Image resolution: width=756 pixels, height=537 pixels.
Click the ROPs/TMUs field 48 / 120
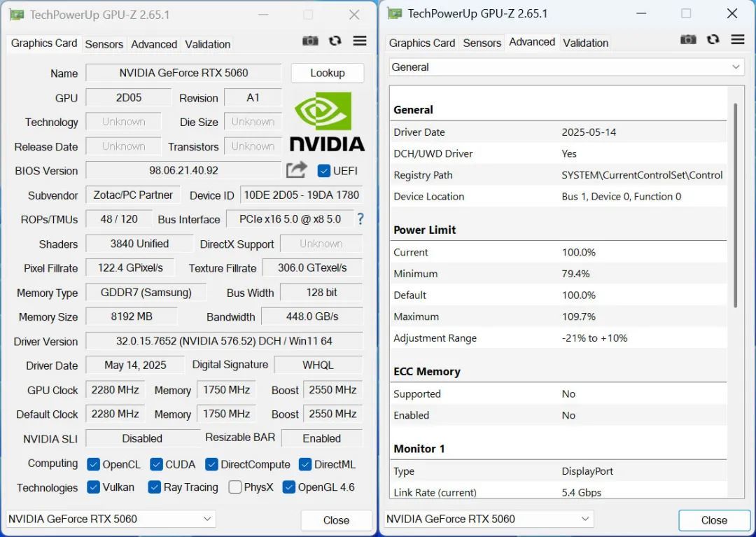119,219
